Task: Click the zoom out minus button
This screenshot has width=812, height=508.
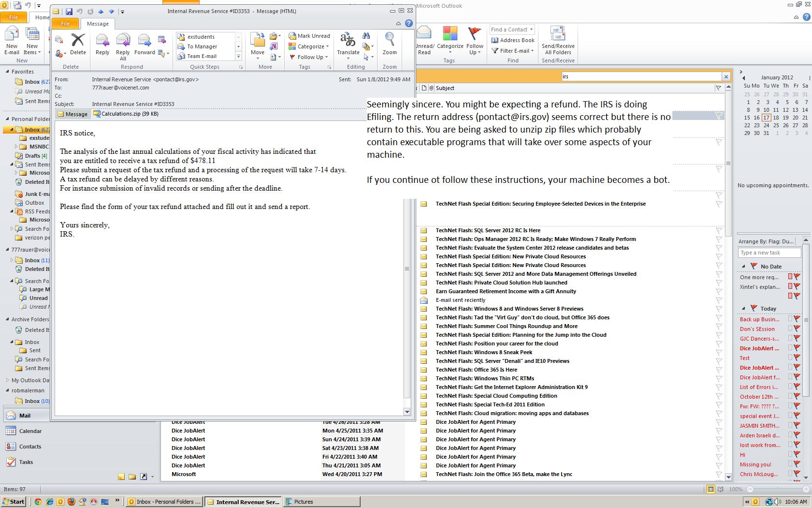Action: (x=750, y=489)
